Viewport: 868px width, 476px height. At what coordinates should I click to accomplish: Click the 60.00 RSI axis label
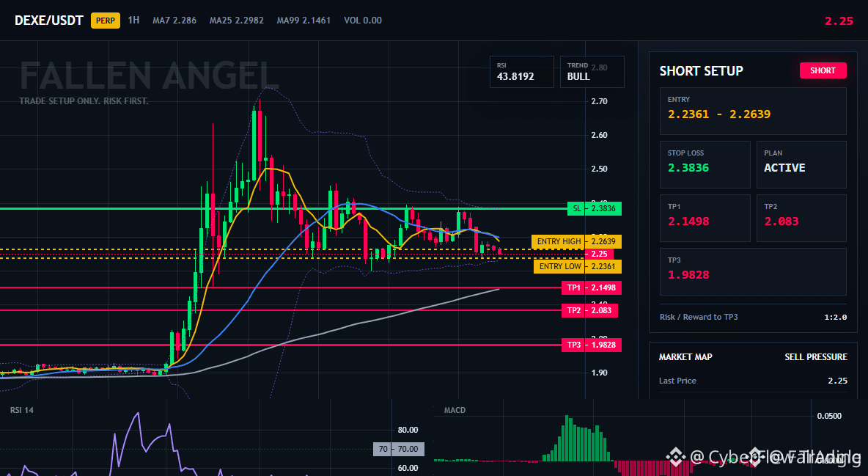coord(408,468)
